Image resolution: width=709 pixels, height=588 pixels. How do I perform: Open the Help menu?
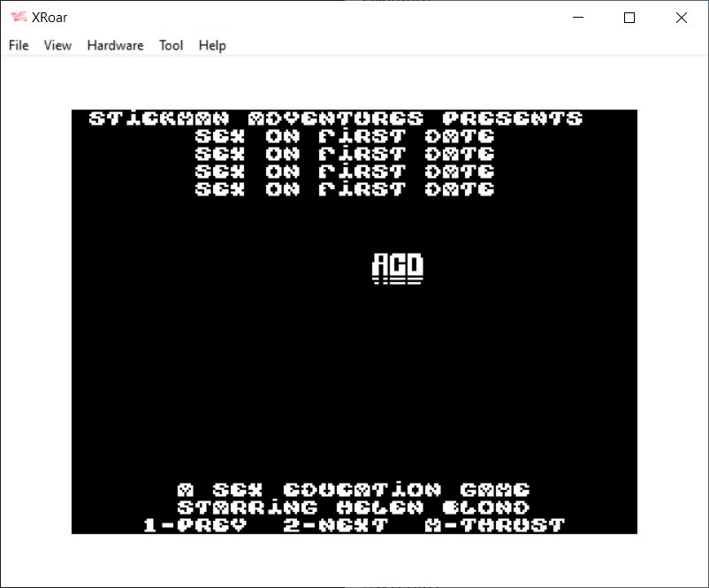tap(212, 45)
